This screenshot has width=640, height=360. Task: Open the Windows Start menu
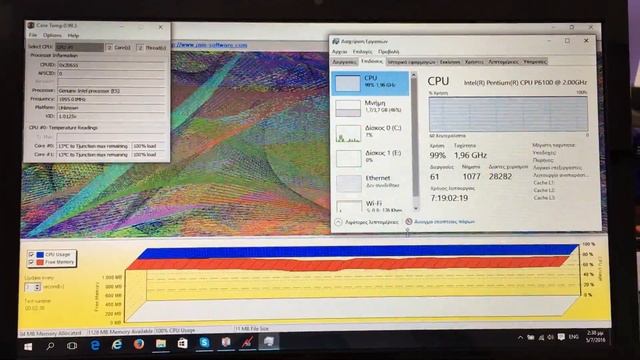(x=28, y=347)
